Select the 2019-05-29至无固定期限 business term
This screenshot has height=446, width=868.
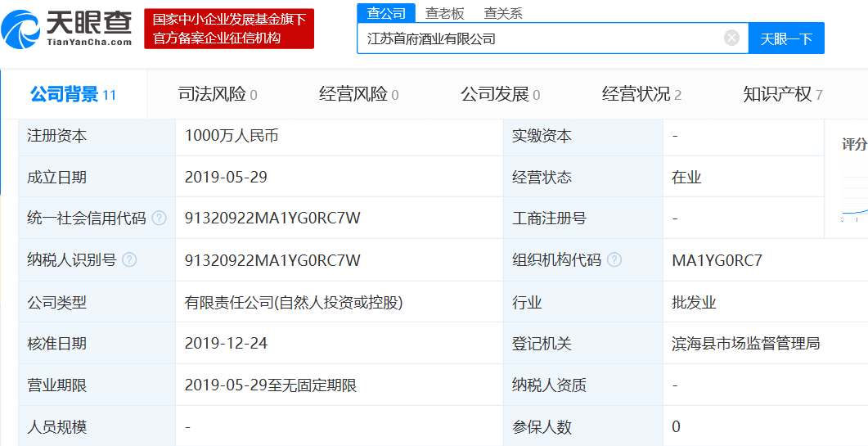point(270,385)
